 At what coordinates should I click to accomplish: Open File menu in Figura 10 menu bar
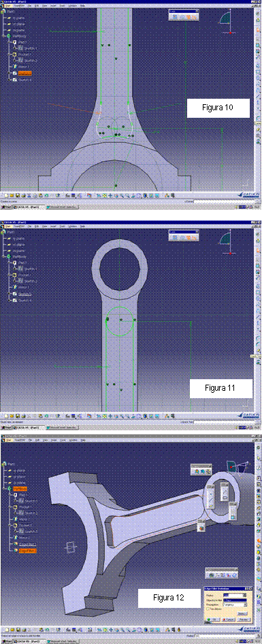pyautogui.click(x=29, y=5)
